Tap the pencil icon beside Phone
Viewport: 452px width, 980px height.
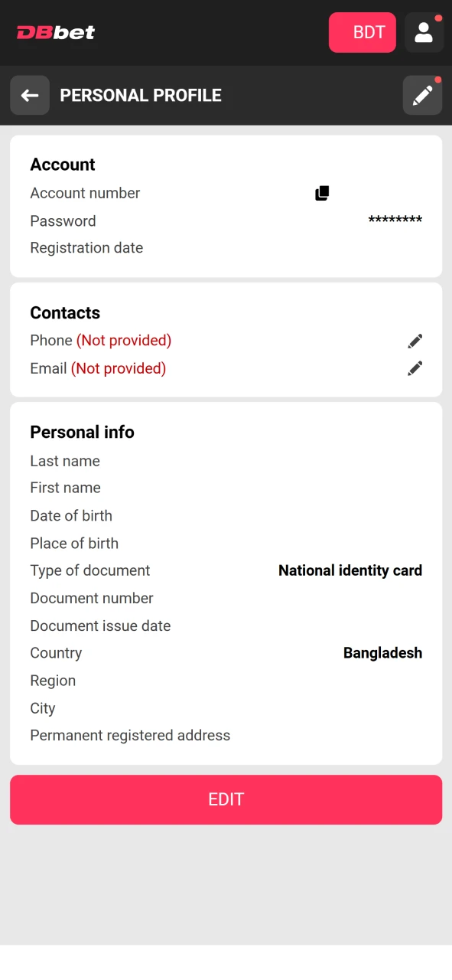coord(415,341)
